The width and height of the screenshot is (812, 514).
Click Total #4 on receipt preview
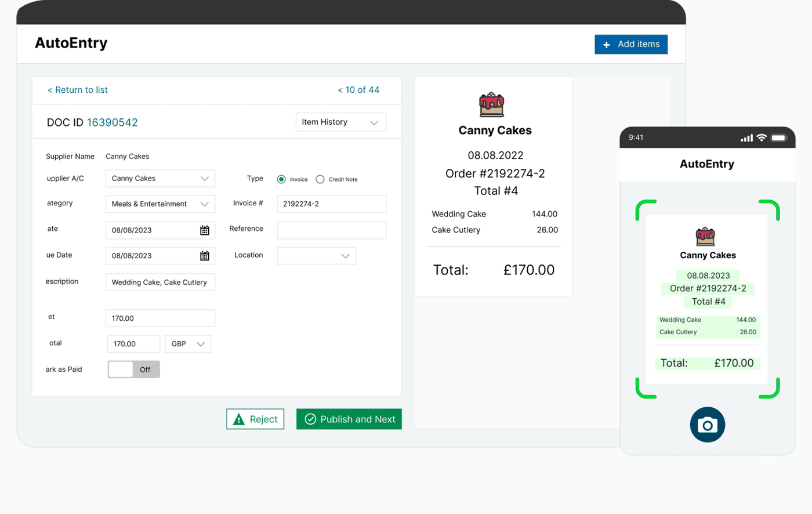[x=496, y=191]
